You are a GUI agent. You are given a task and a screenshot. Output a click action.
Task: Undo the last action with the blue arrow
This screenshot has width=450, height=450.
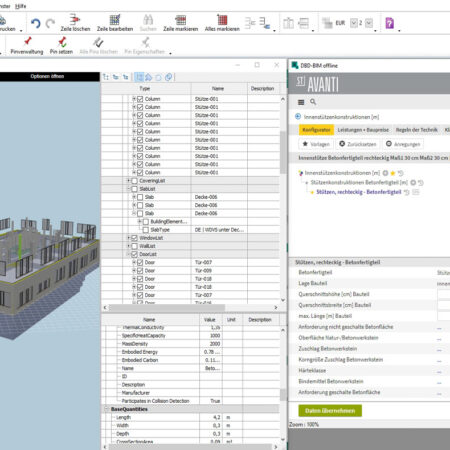35,23
